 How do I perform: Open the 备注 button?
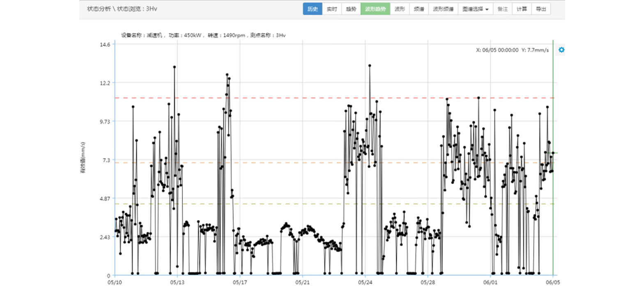coord(502,9)
